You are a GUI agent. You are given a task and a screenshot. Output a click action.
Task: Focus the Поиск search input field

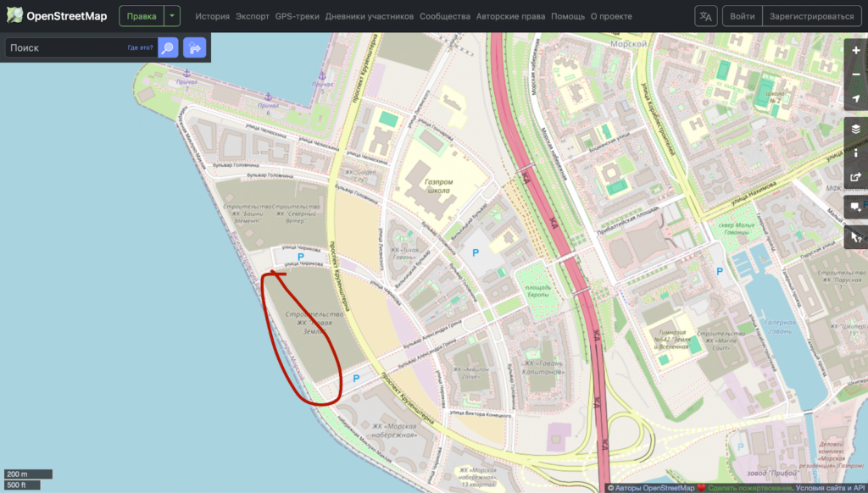64,48
